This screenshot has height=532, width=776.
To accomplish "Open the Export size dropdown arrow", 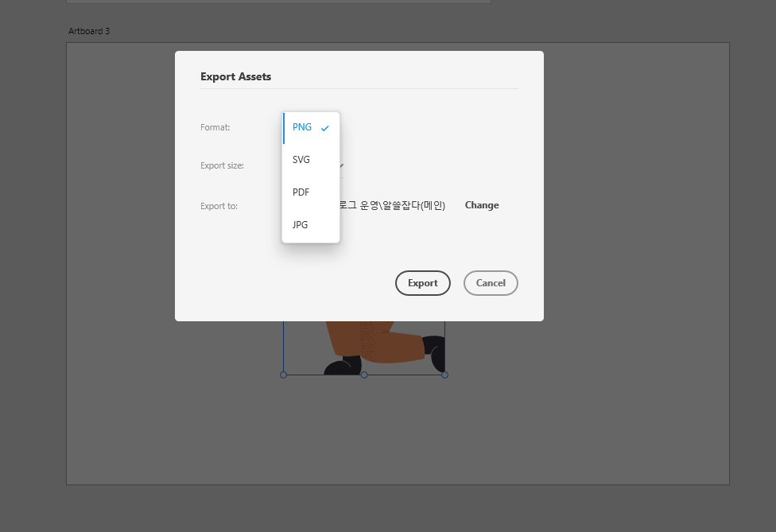I will (341, 165).
